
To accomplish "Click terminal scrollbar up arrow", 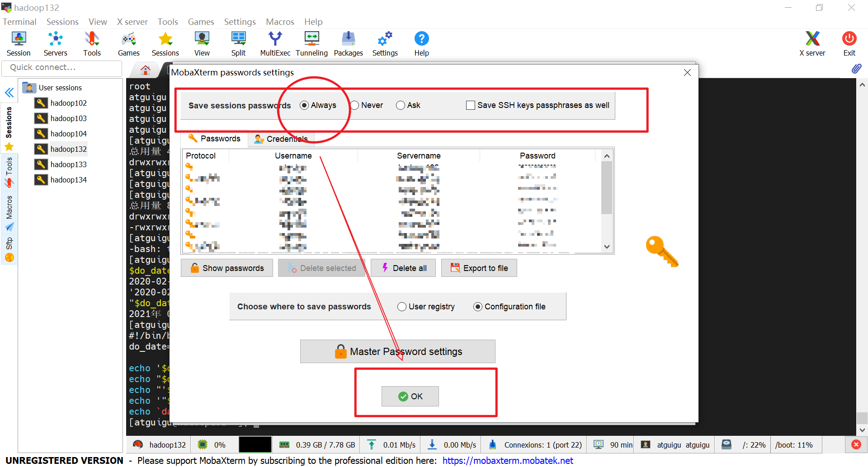I will [x=862, y=84].
